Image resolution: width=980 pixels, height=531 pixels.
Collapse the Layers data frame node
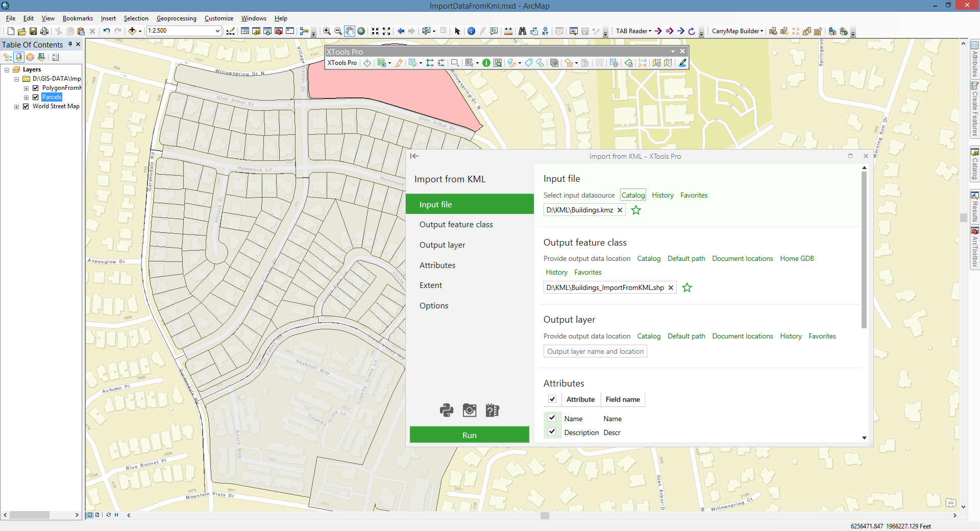click(x=7, y=70)
